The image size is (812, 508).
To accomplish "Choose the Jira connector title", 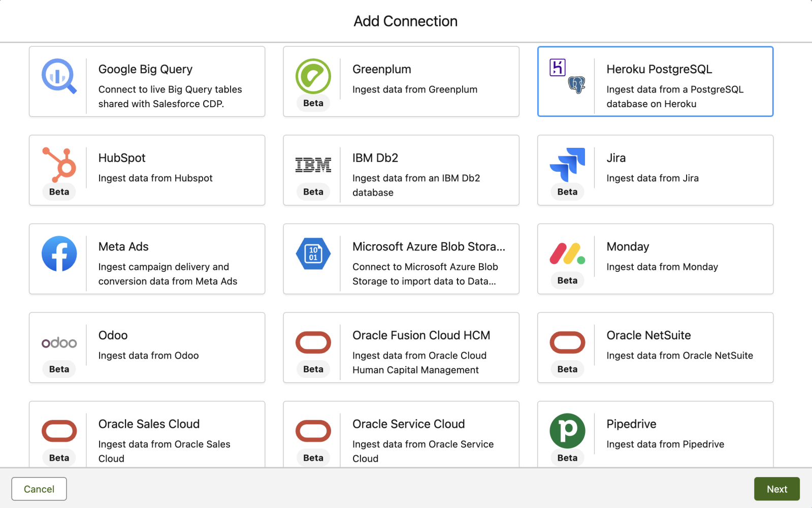I will pos(616,158).
